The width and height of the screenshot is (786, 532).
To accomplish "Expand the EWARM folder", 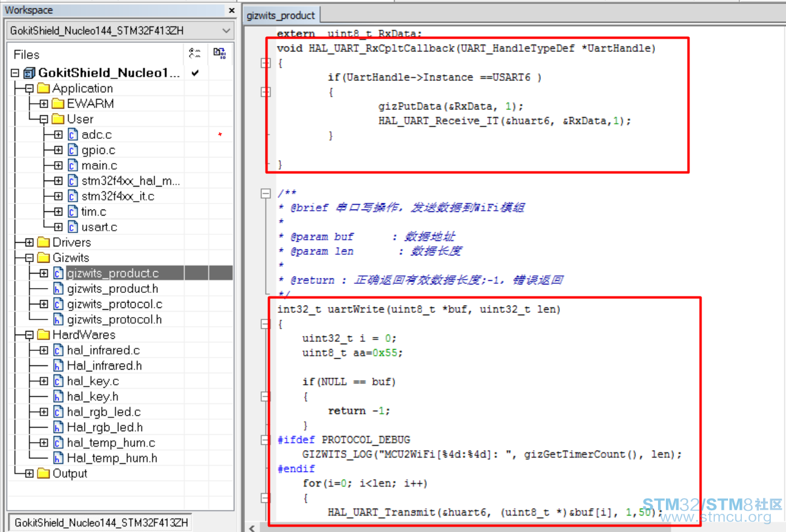I will pyautogui.click(x=43, y=104).
